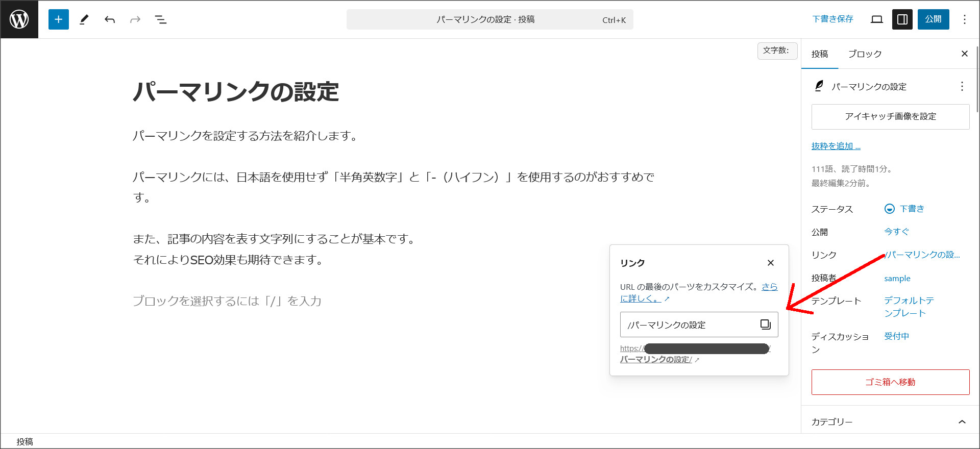Screen dimensions: 980x449
Task: Undo the last edit
Action: pos(110,19)
